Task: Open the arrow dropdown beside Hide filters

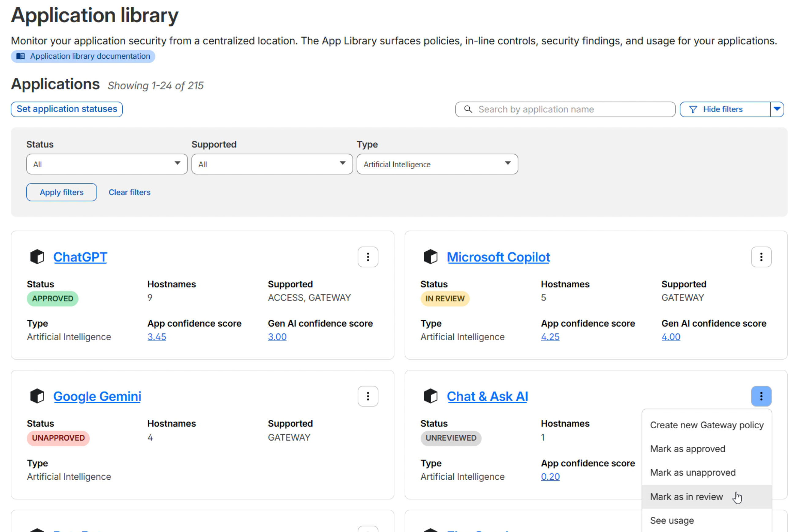Action: (x=776, y=109)
